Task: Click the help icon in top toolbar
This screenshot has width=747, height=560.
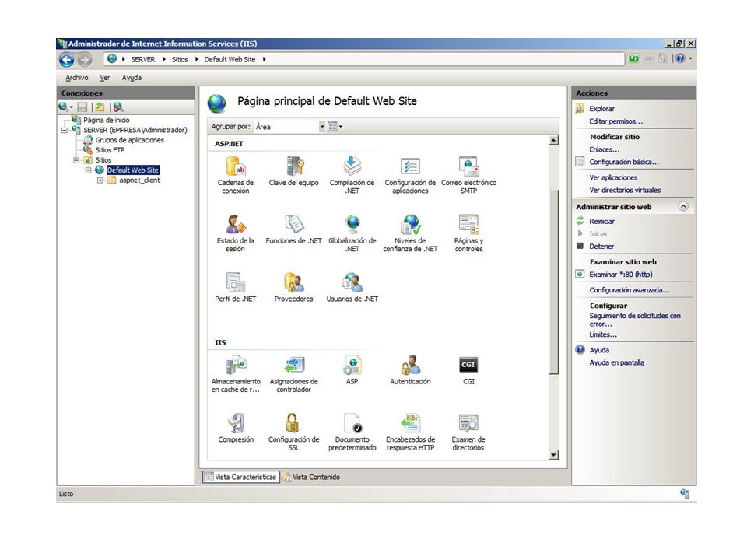Action: [x=680, y=58]
